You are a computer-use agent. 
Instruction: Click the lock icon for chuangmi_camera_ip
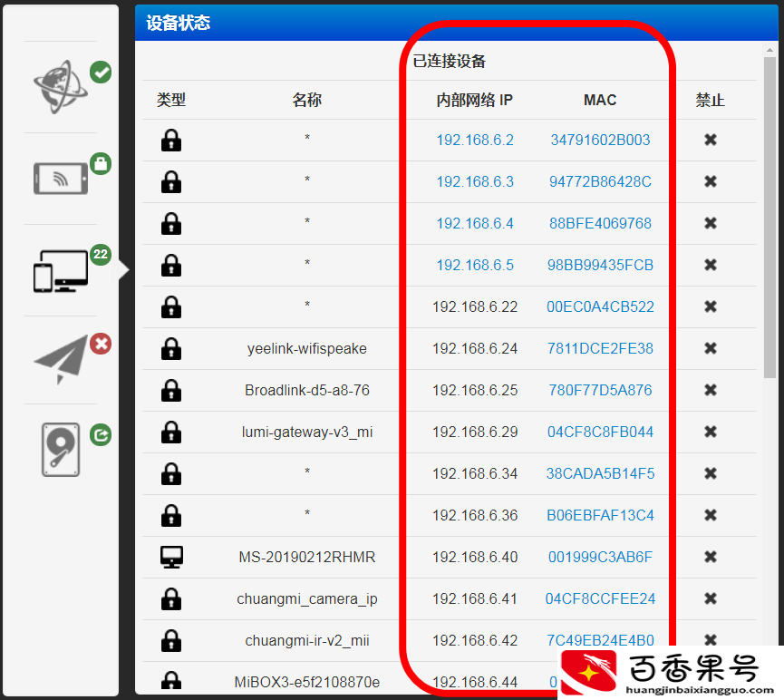[x=171, y=599]
